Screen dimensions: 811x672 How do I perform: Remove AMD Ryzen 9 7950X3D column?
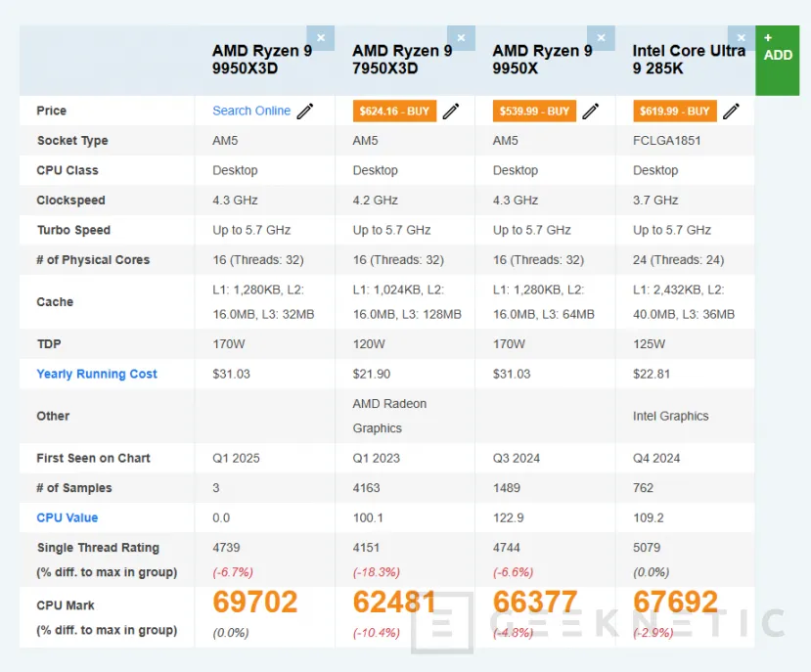(461, 38)
